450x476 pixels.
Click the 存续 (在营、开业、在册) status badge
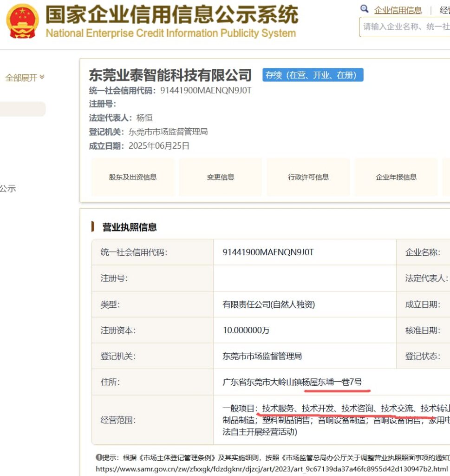(x=313, y=75)
